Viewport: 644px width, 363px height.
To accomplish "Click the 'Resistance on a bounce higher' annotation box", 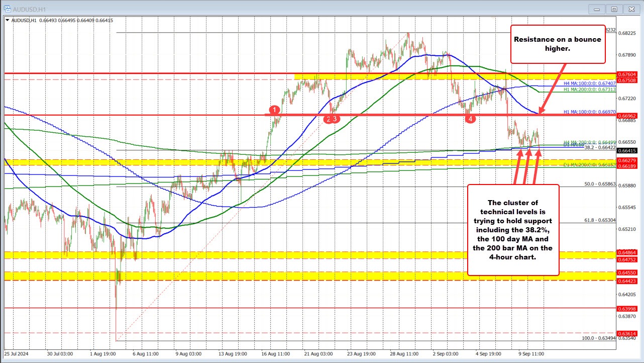I will [x=557, y=44].
